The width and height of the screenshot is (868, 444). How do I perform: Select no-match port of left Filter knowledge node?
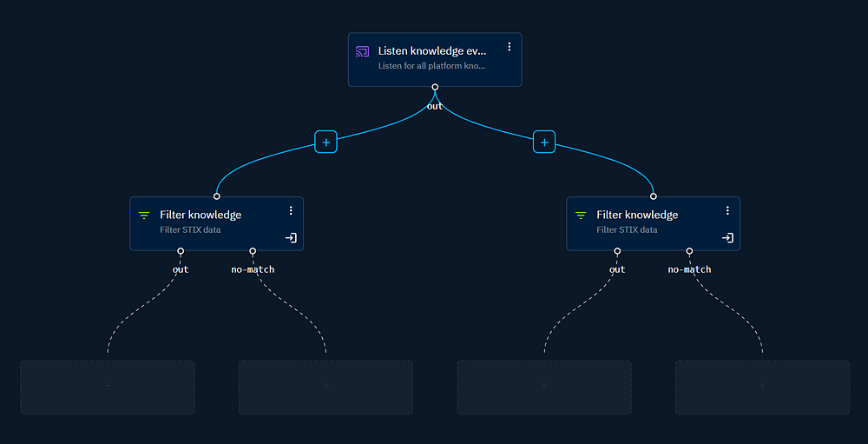point(253,251)
